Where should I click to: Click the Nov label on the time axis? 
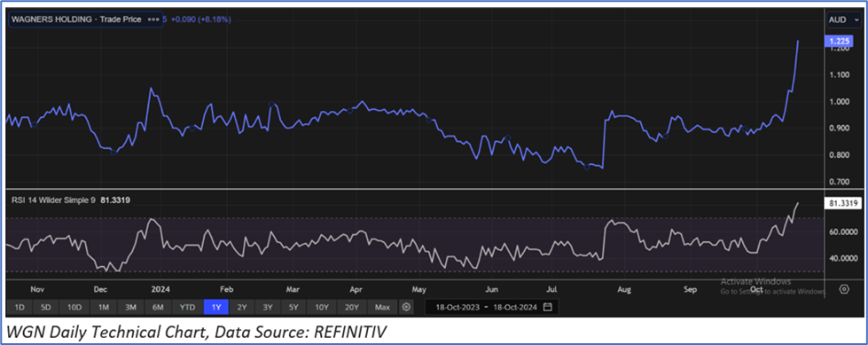[x=37, y=289]
